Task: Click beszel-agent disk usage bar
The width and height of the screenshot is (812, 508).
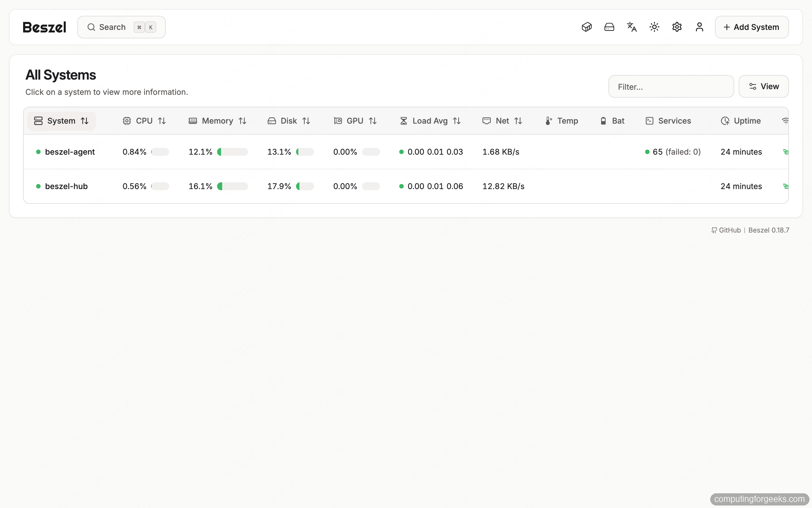Action: 305,152
